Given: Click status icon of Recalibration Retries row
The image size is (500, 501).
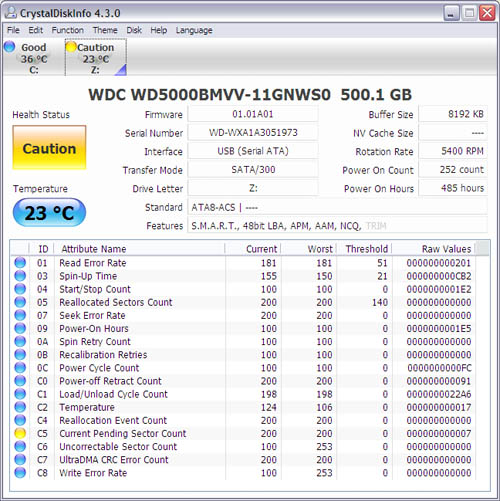Looking at the screenshot, I should point(20,355).
